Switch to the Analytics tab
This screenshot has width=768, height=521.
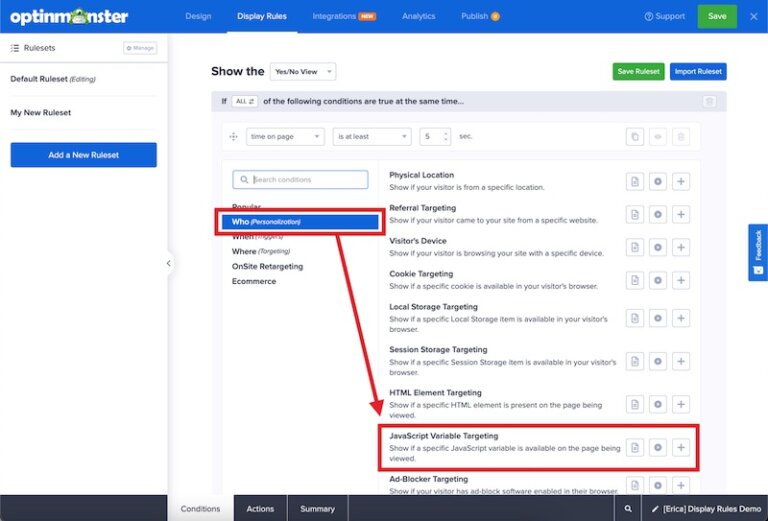418,16
